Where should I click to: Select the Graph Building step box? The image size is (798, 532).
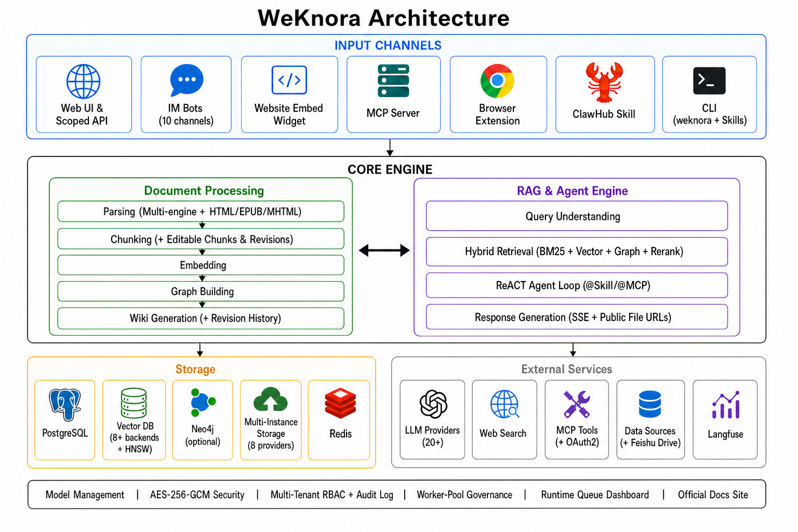click(x=201, y=291)
